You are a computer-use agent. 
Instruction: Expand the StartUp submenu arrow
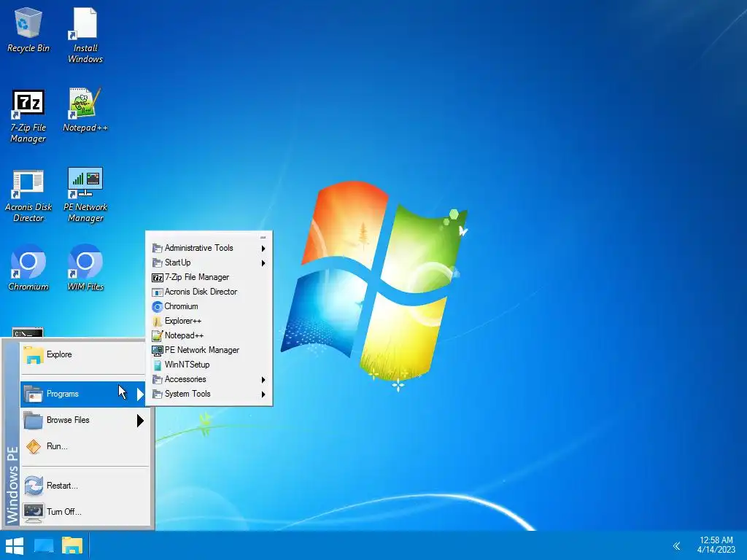pyautogui.click(x=263, y=262)
